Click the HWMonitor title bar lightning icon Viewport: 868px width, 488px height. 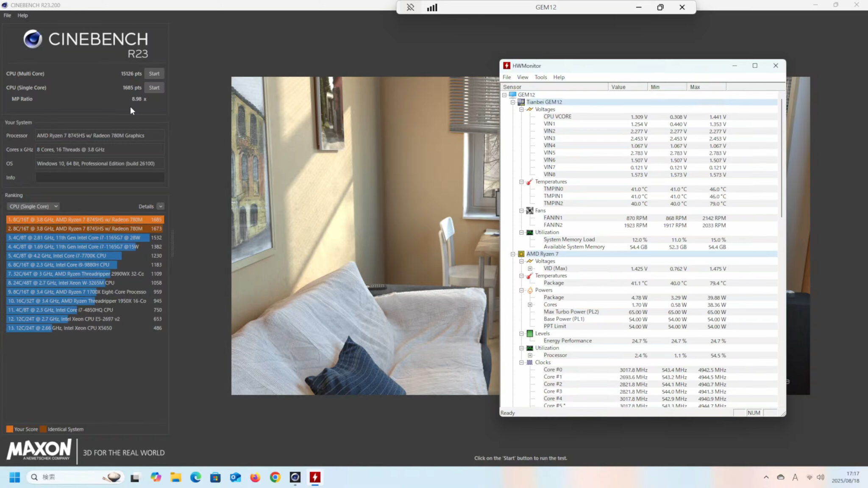tap(506, 66)
